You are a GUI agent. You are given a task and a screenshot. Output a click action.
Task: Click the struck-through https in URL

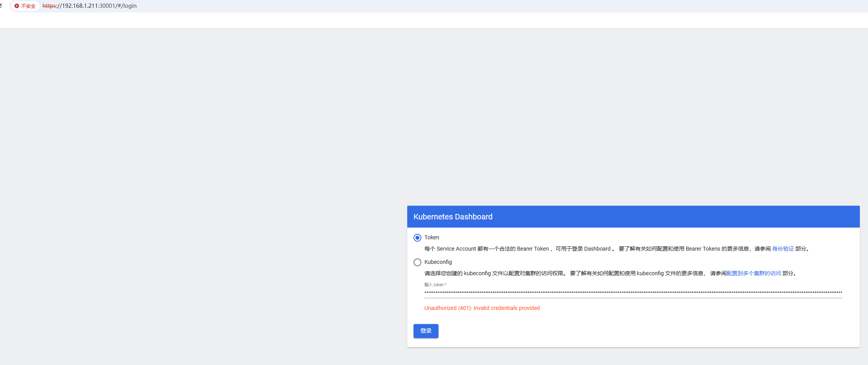[49, 6]
